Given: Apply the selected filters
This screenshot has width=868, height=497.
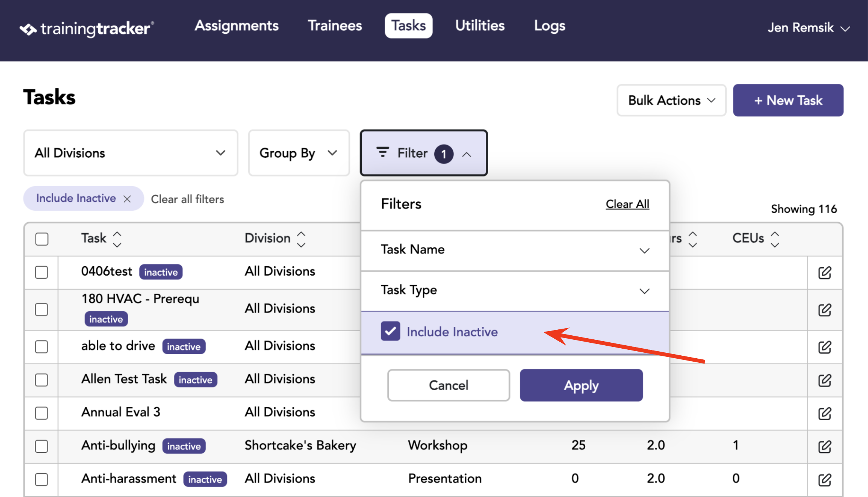Looking at the screenshot, I should point(581,385).
